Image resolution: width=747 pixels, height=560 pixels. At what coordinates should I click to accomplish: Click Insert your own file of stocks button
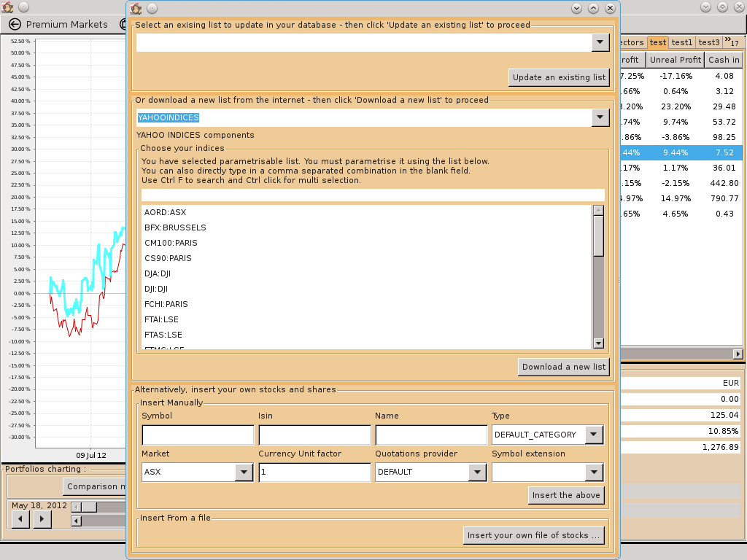(x=533, y=535)
